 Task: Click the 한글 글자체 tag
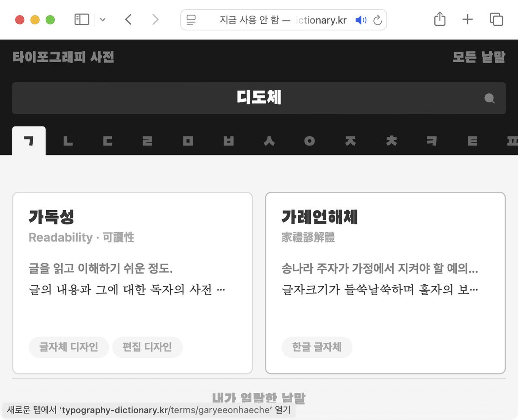(x=317, y=347)
